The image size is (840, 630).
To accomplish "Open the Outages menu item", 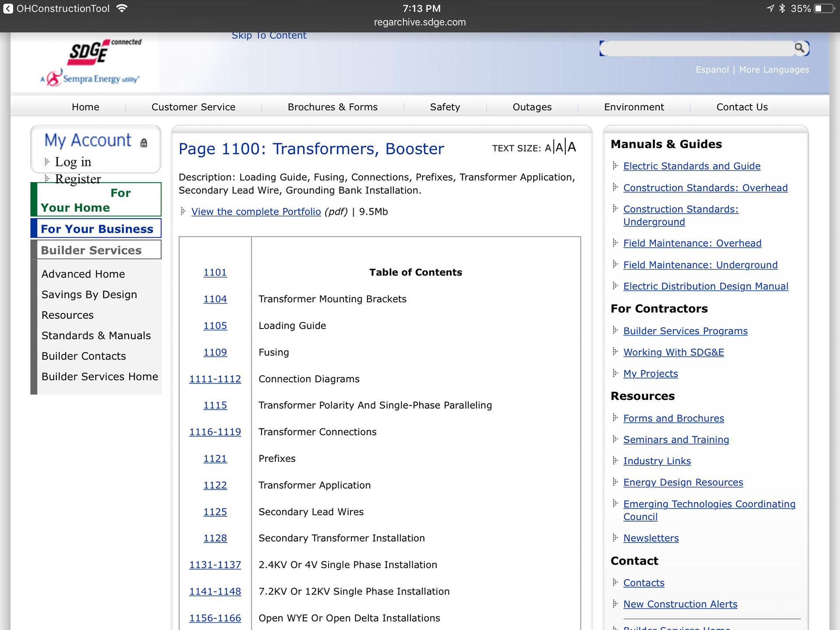I will point(532,107).
